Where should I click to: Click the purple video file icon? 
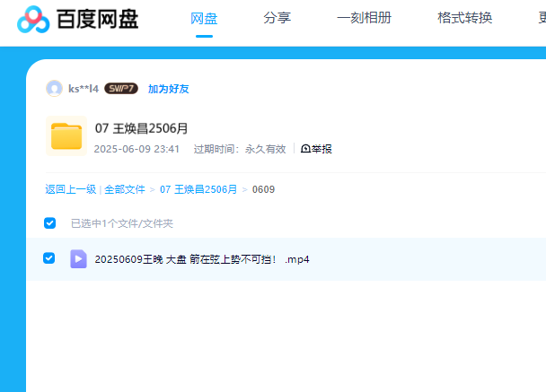point(78,259)
